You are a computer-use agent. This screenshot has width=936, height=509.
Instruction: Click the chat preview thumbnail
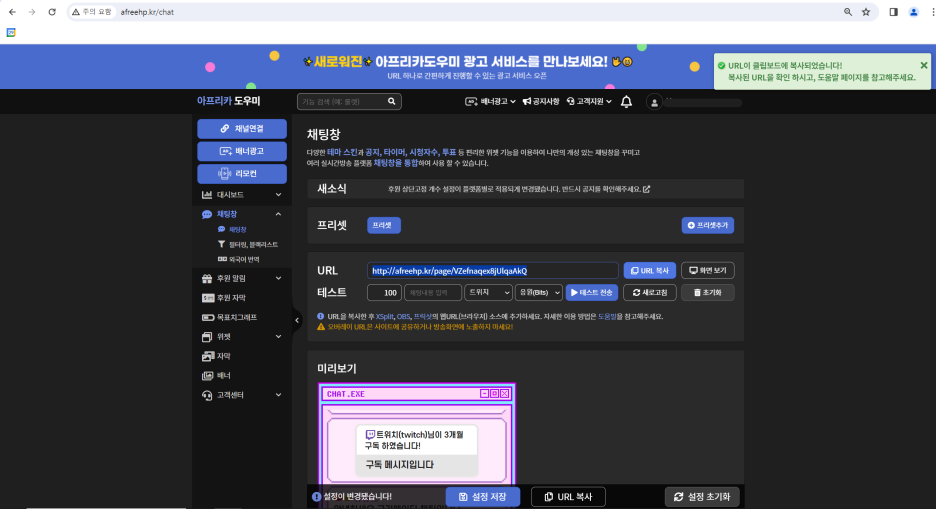point(417,434)
